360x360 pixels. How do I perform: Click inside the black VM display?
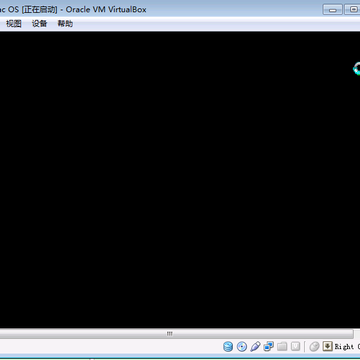pyautogui.click(x=180, y=180)
